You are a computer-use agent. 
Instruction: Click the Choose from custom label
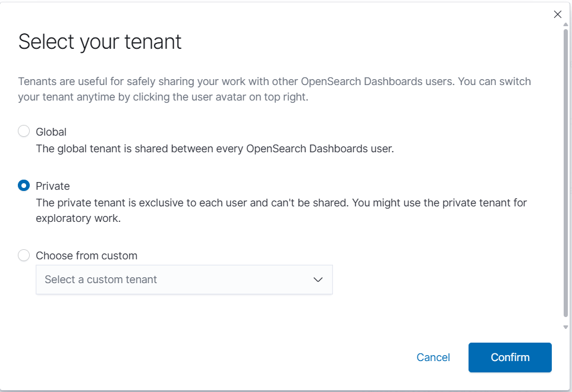coord(86,255)
